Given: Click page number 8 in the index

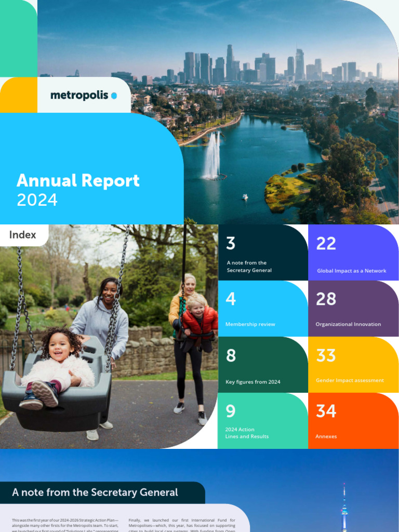Looking at the screenshot, I should (x=231, y=355).
